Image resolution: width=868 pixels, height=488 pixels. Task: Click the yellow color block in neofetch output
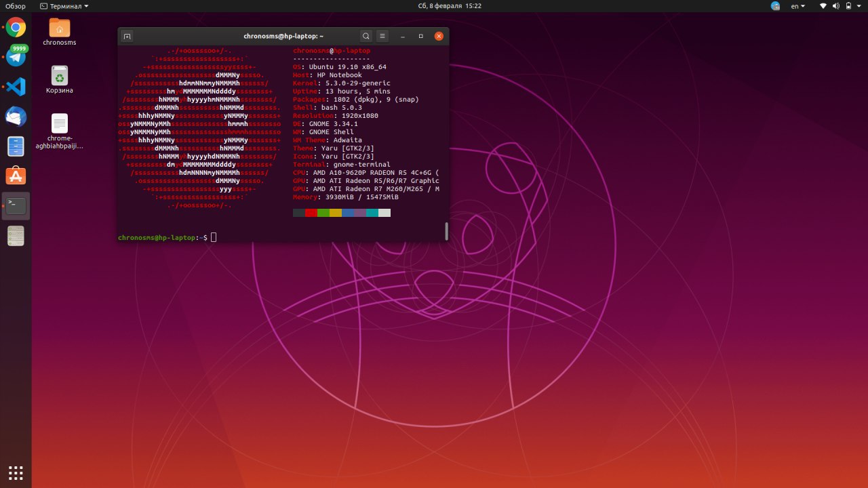coord(336,213)
